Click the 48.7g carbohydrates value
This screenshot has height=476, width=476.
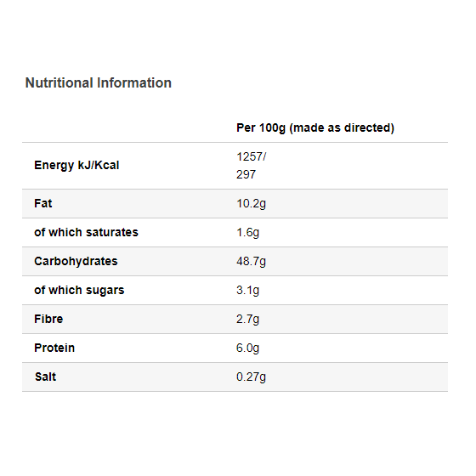coord(251,262)
